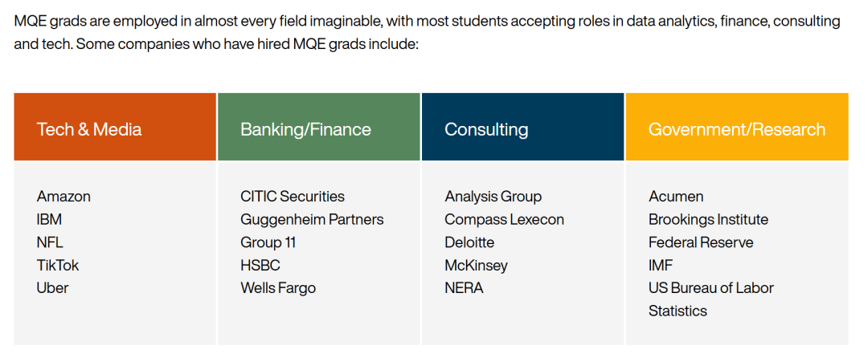The width and height of the screenshot is (868, 362).
Task: Select McKinsey in the Consulting list
Action: [x=476, y=266]
